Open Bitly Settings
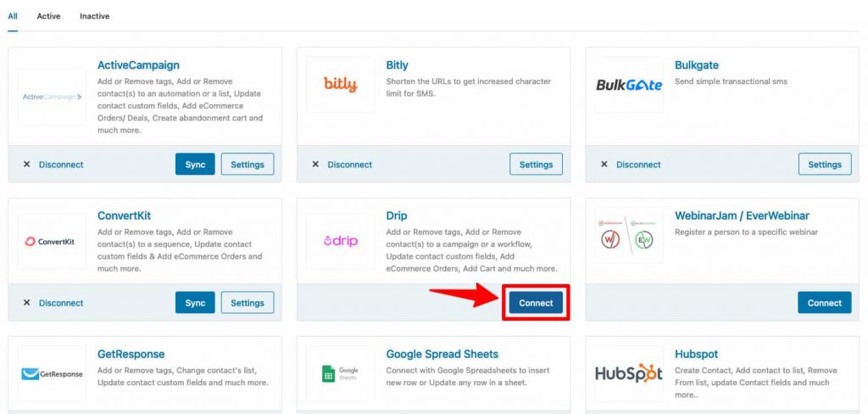 coord(536,164)
